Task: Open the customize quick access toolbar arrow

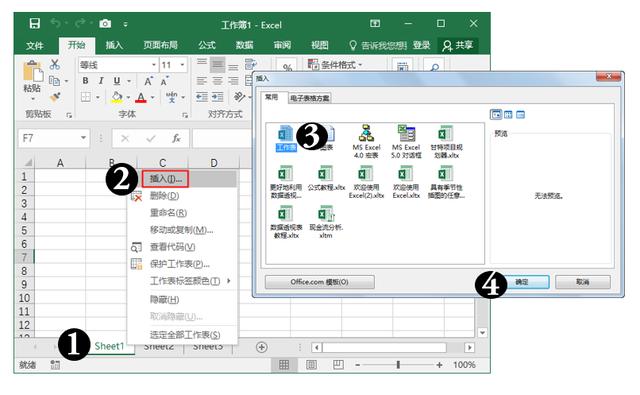Action: pos(125,25)
